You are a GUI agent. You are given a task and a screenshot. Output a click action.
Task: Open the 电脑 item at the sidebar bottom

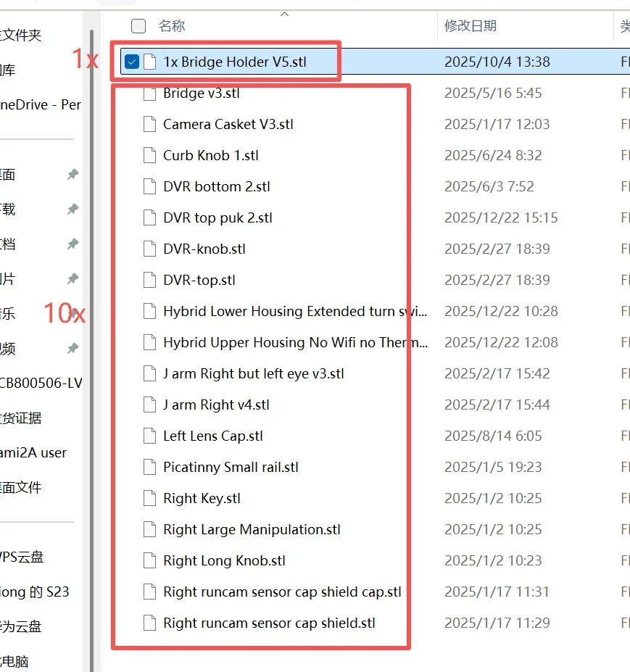14,661
